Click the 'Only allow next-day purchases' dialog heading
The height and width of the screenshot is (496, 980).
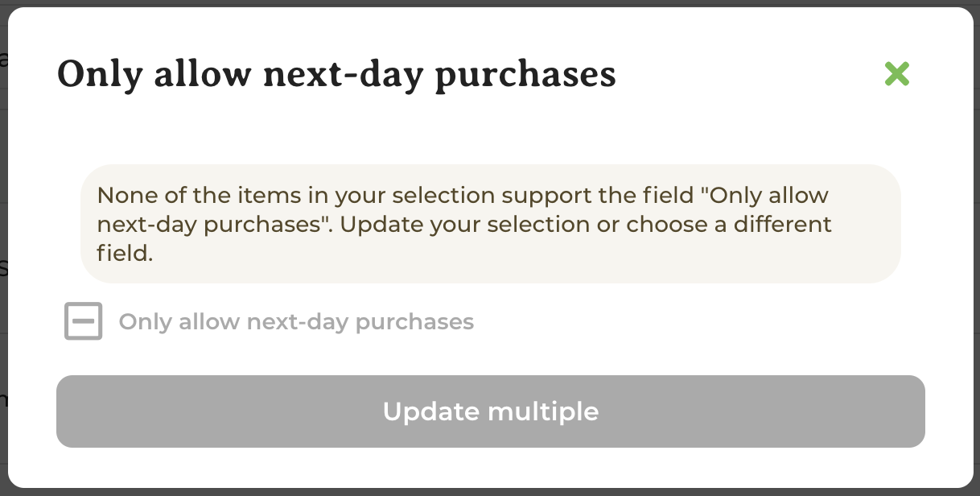[x=336, y=75]
